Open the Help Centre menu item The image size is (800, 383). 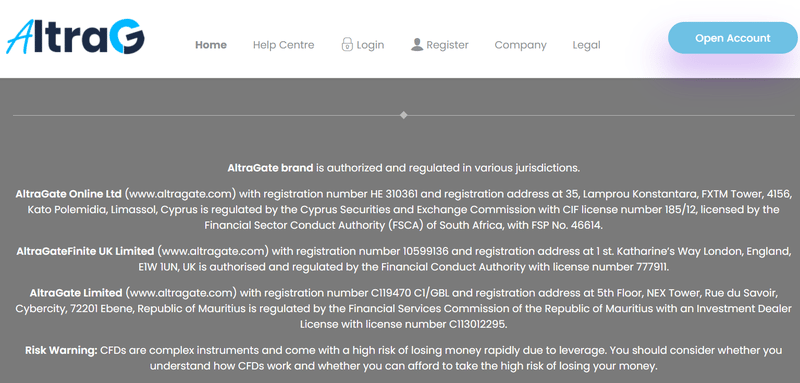tap(284, 45)
